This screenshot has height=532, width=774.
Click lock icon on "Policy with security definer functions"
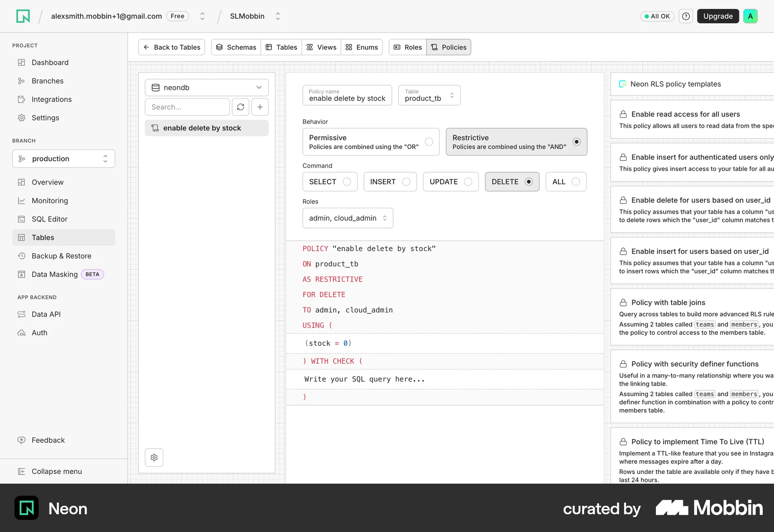click(x=623, y=364)
